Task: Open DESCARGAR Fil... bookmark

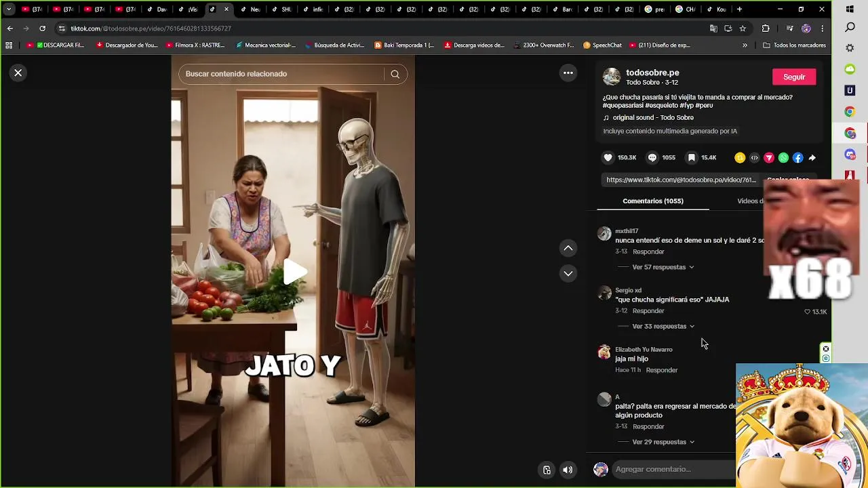Action: tap(56, 45)
